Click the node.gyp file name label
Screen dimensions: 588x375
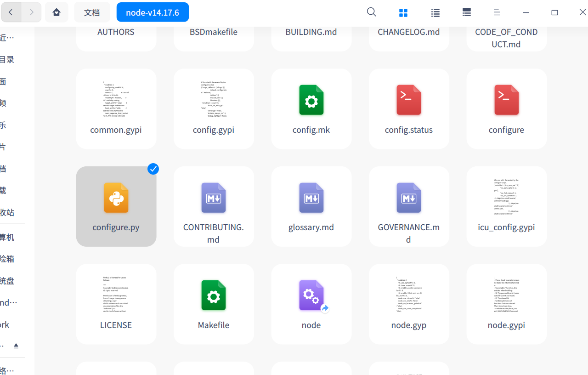click(409, 325)
